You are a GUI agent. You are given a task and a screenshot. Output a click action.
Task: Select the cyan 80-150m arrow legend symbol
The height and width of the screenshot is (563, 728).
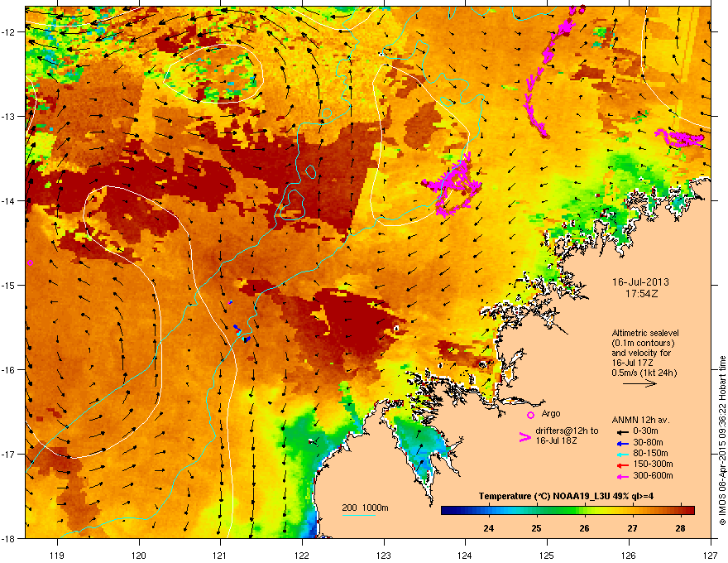point(621,454)
